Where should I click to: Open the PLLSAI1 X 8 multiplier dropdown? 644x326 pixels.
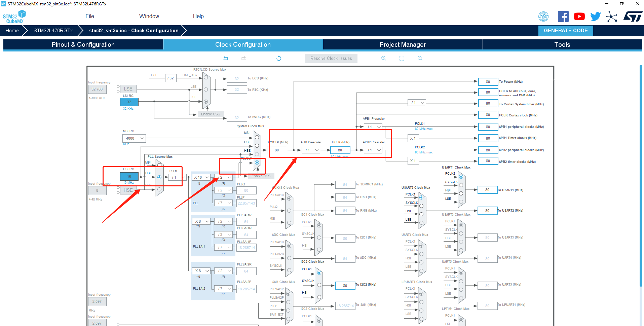pos(201,221)
